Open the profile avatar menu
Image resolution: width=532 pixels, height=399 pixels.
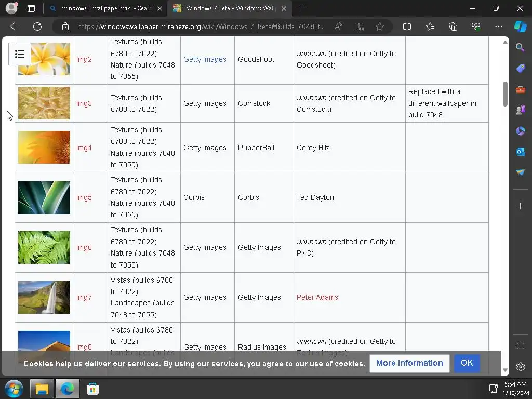[11, 8]
